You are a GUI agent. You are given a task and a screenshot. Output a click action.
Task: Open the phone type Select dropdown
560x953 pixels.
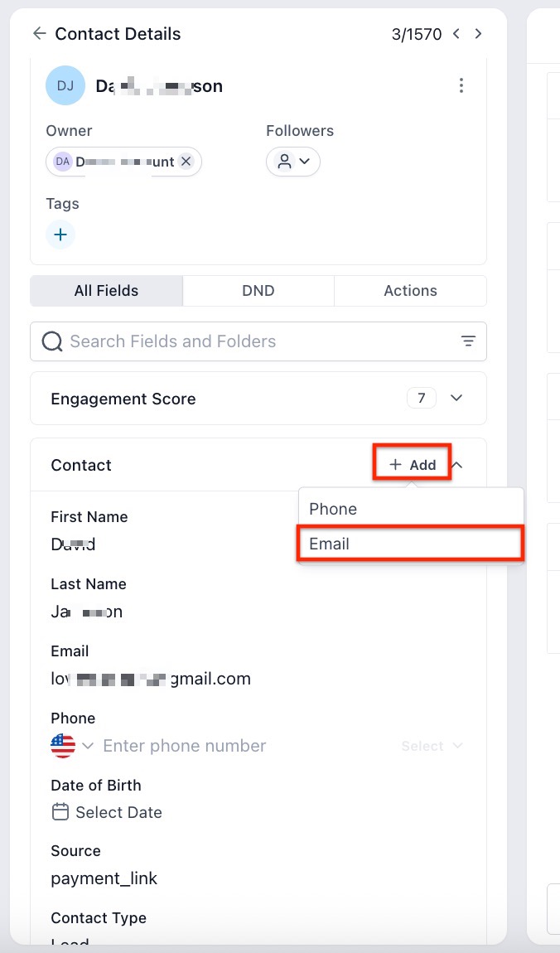432,746
